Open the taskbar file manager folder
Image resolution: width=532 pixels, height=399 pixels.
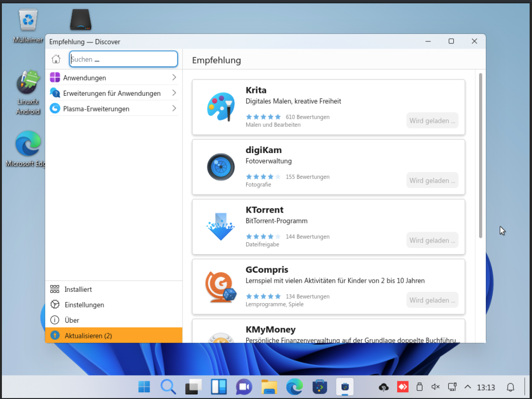pyautogui.click(x=270, y=387)
